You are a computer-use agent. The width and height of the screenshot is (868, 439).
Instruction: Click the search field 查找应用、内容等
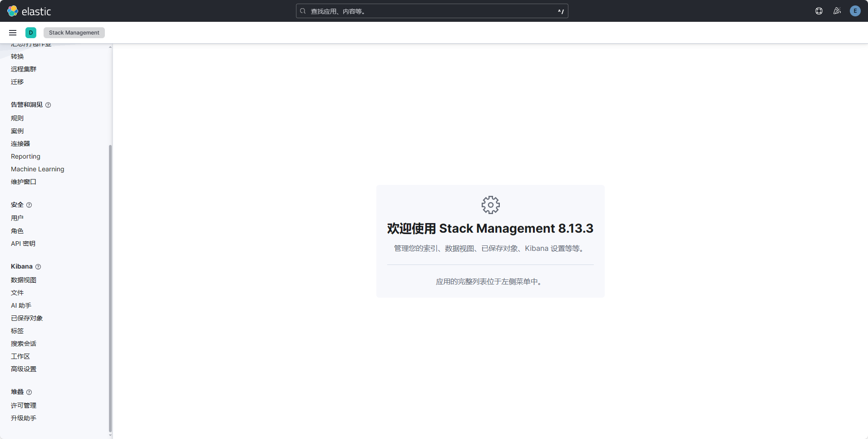click(431, 11)
